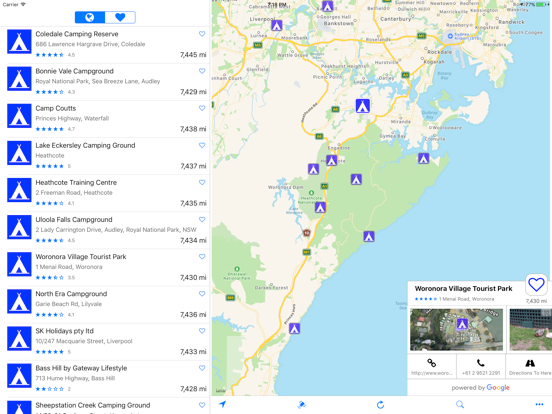
Task: Favorite Coledale Camping Reserve with its heart
Action: click(202, 34)
